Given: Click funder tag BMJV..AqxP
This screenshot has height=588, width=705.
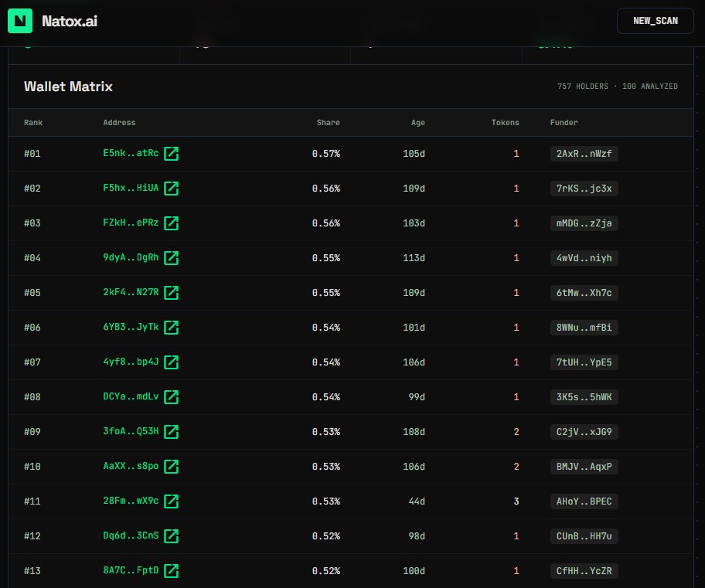Looking at the screenshot, I should click(x=584, y=467).
